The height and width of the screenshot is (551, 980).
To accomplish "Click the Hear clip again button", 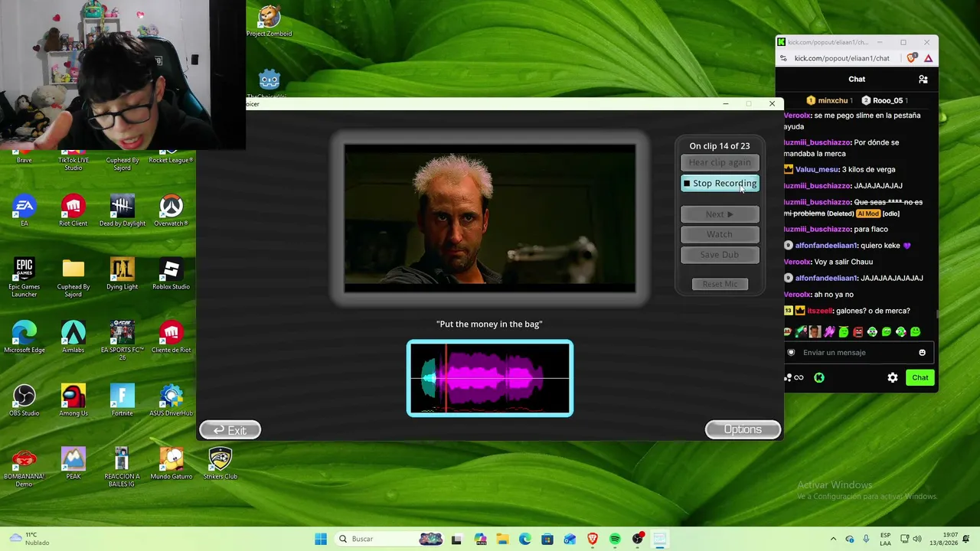I will tap(720, 162).
